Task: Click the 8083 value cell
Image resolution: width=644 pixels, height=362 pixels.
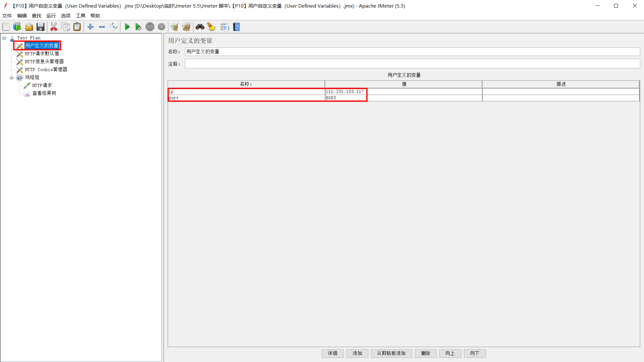Action: click(x=404, y=98)
